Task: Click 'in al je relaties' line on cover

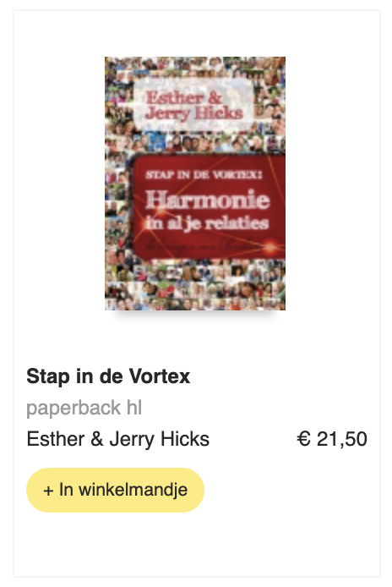Action: [x=207, y=223]
